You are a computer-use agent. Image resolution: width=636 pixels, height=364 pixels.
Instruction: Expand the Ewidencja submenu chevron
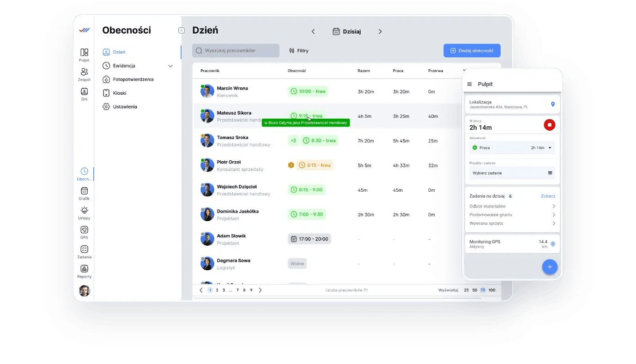[x=170, y=66]
